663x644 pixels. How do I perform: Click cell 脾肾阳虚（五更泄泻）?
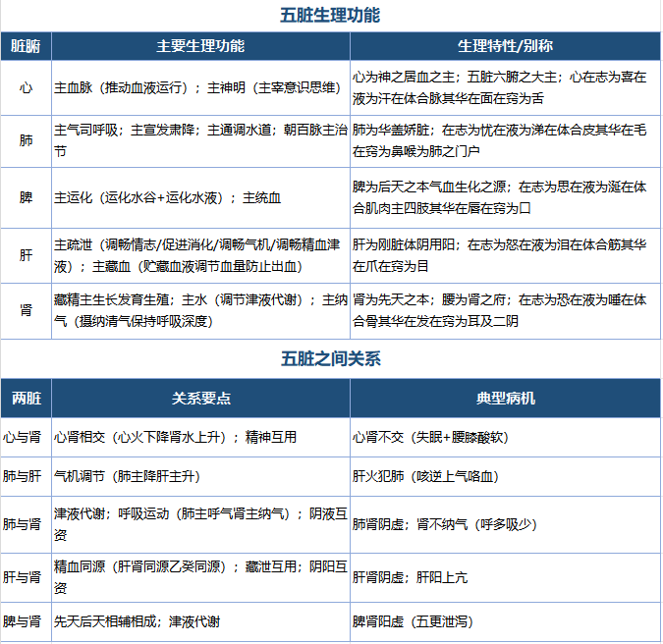(x=505, y=622)
